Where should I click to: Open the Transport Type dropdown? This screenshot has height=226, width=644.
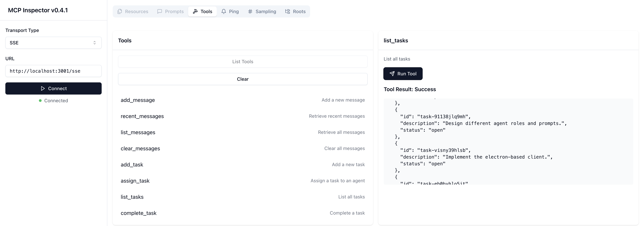(53, 43)
